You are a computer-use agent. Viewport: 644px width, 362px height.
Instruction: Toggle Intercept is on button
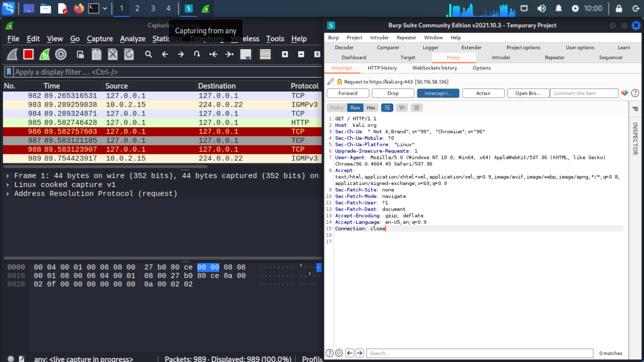438,93
